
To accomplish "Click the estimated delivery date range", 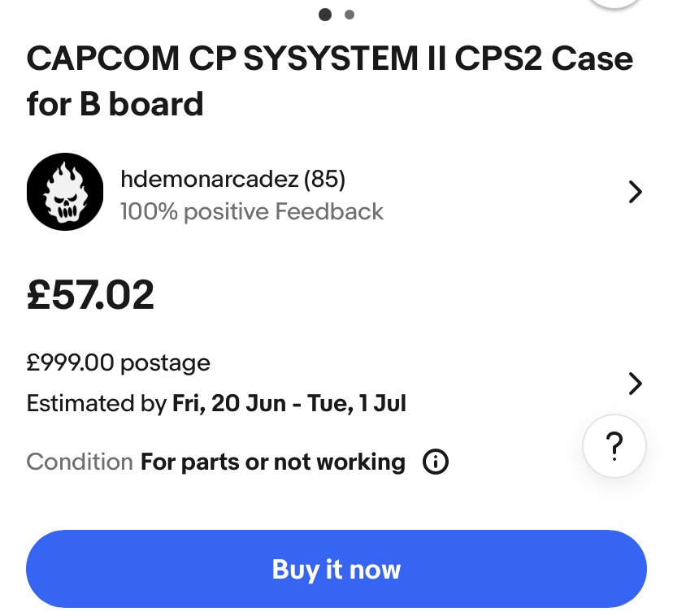I will (289, 404).
